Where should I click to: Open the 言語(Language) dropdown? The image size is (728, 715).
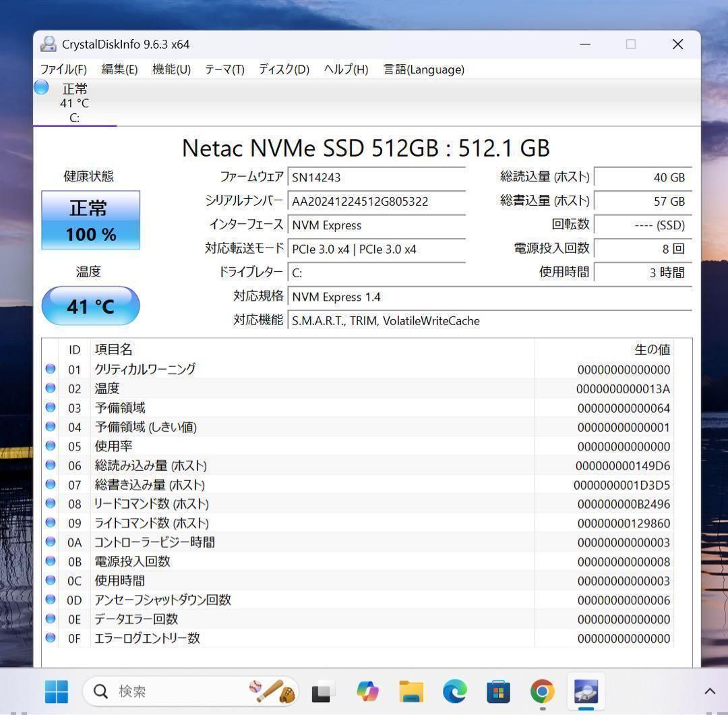point(423,69)
